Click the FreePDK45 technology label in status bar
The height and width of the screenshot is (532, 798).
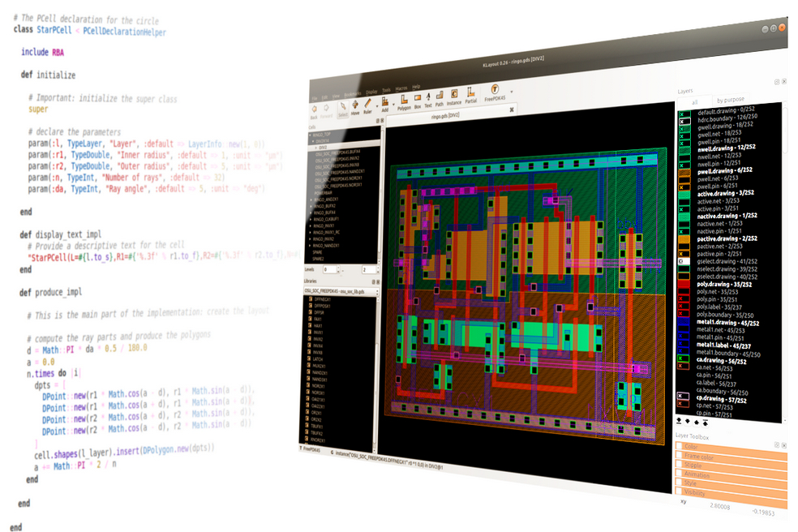tap(312, 450)
